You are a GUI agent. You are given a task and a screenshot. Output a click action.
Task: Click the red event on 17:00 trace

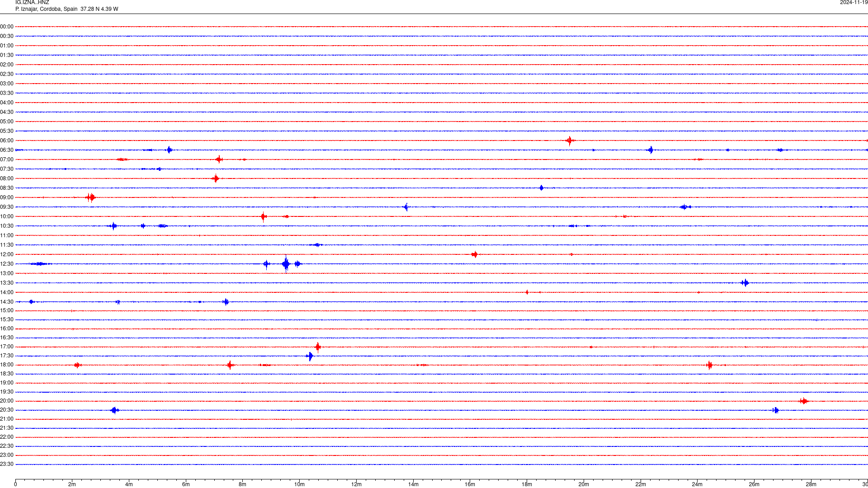tap(318, 347)
